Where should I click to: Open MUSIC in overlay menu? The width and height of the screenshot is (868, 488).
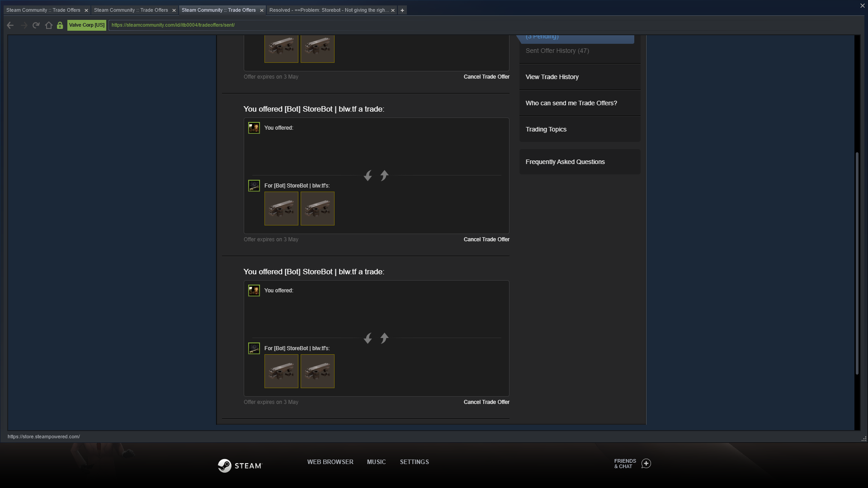click(x=376, y=462)
